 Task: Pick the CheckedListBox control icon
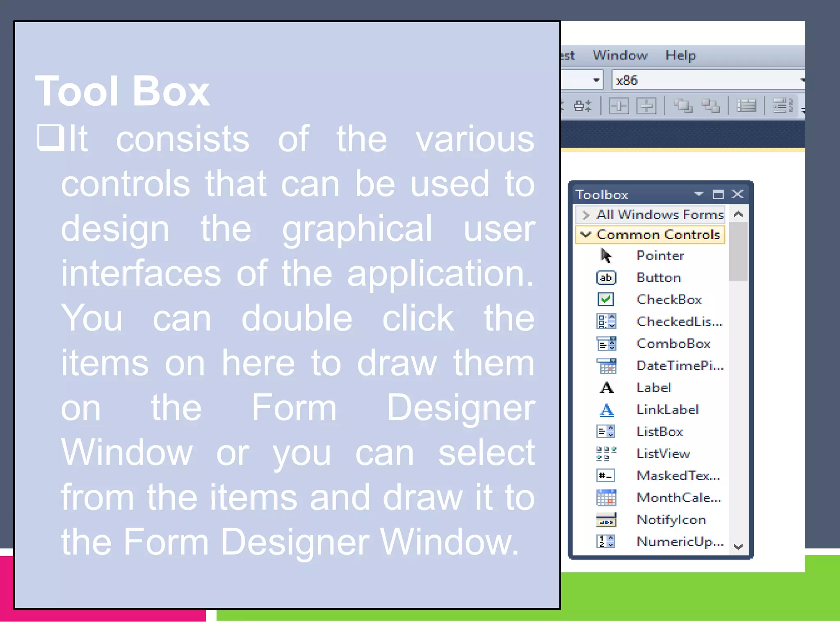(x=606, y=322)
